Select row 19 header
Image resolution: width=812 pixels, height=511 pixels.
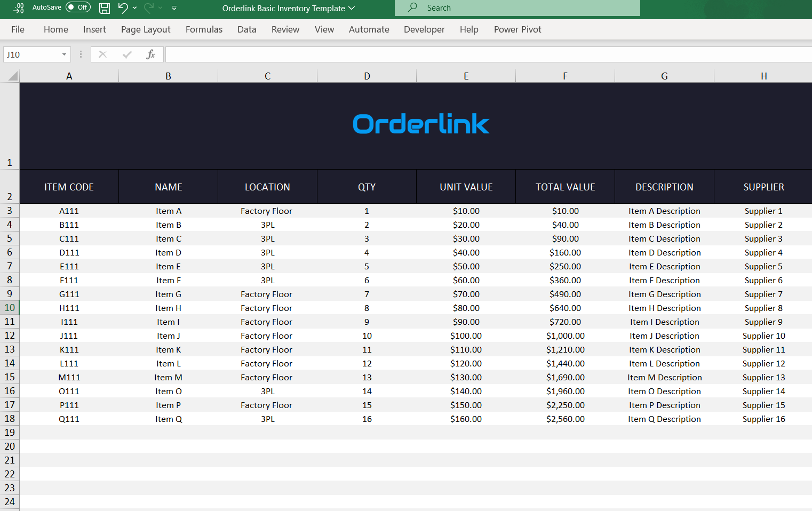click(x=10, y=433)
